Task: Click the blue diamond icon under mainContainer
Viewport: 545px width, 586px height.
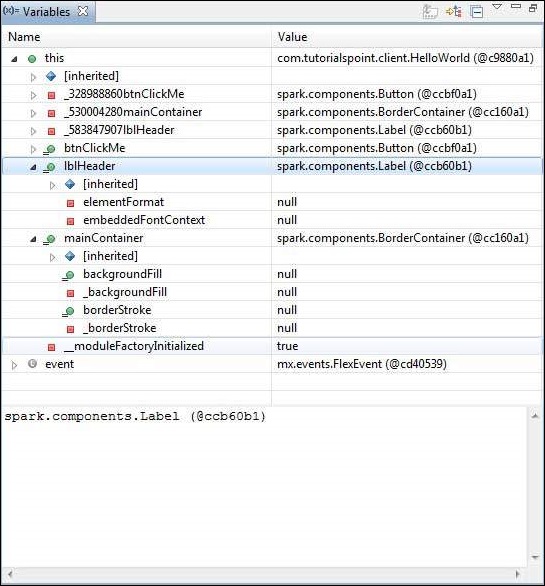Action: (70, 256)
